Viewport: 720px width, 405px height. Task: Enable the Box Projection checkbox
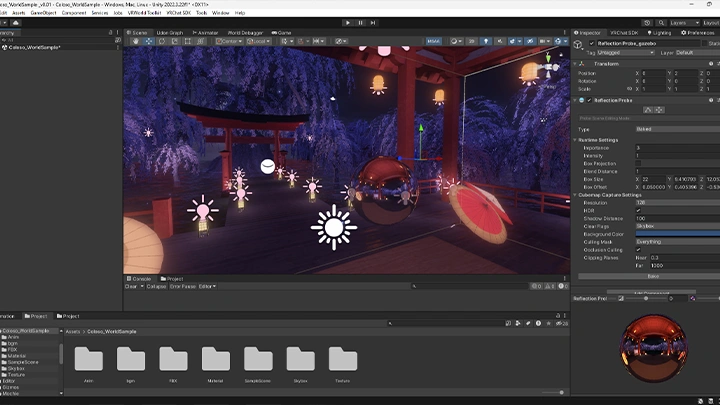[x=638, y=163]
